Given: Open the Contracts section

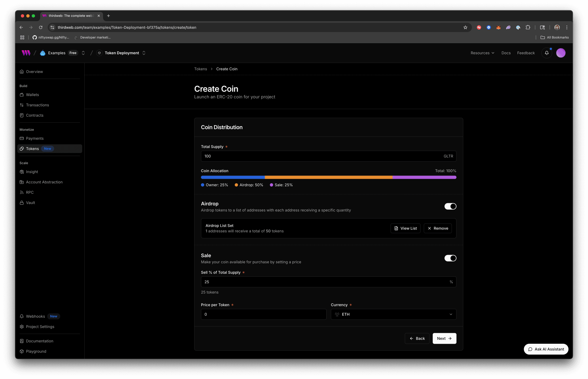Looking at the screenshot, I should (35, 115).
